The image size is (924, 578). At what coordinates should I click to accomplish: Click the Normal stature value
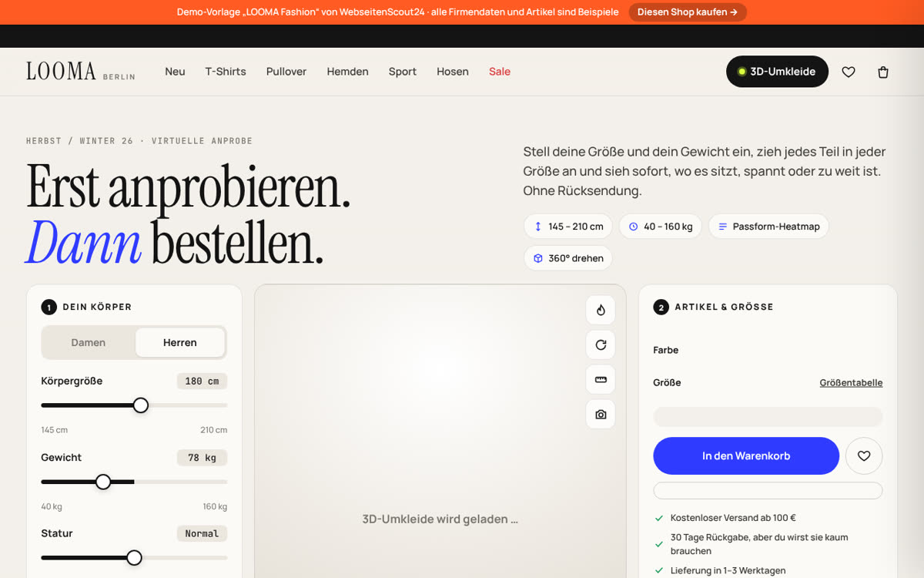pos(202,533)
